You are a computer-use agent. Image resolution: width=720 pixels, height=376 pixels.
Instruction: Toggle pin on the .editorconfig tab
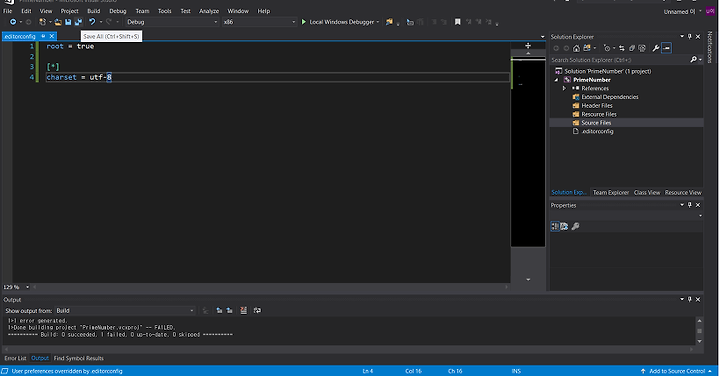pyautogui.click(x=43, y=36)
